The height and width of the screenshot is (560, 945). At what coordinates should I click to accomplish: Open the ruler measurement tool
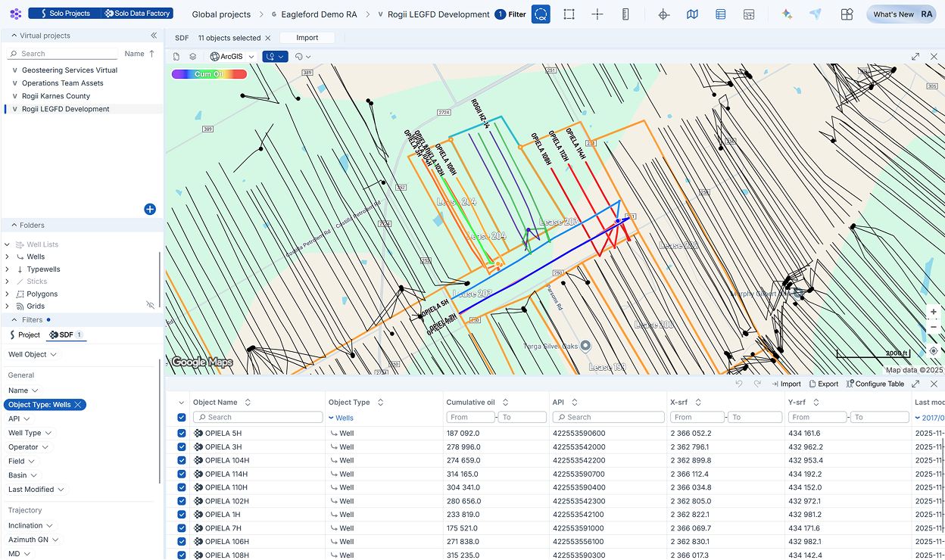click(x=625, y=14)
